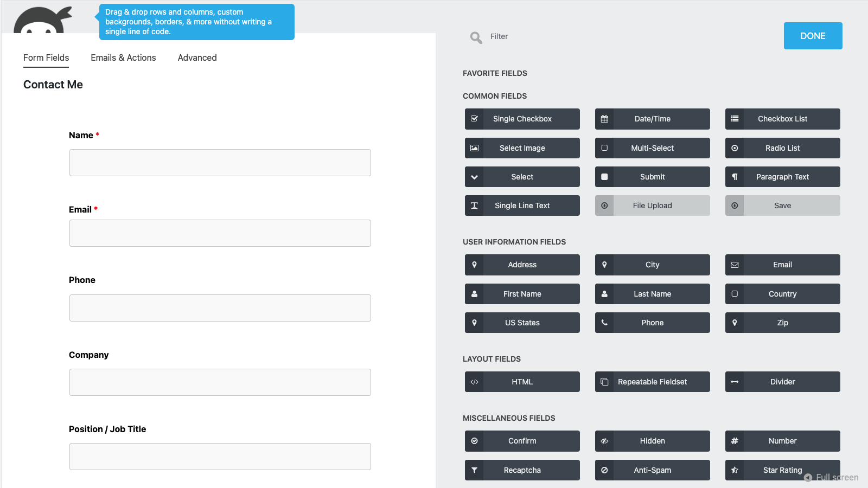Add a Radio List field
Viewport: 868px width, 488px height.
tap(782, 148)
